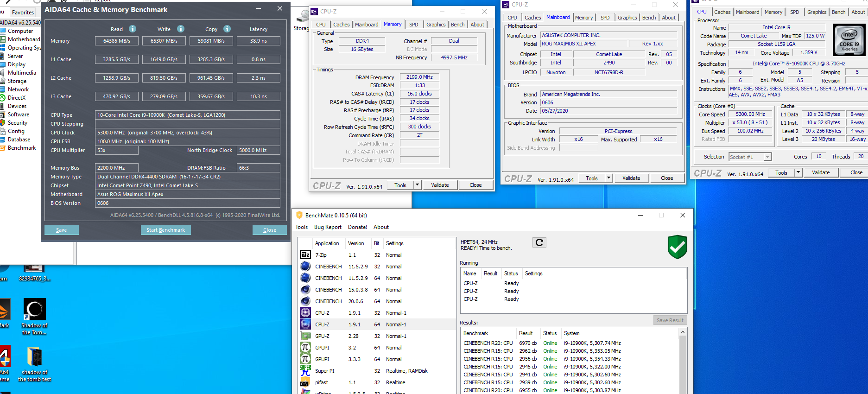The width and height of the screenshot is (868, 394).
Task: Open Bench tab in CPU-Z CPU window
Action: tap(838, 12)
